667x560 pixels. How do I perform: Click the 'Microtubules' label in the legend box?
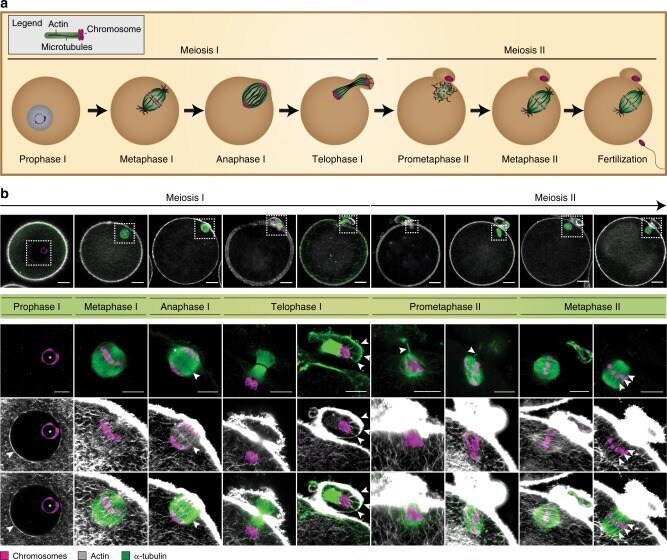67,47
